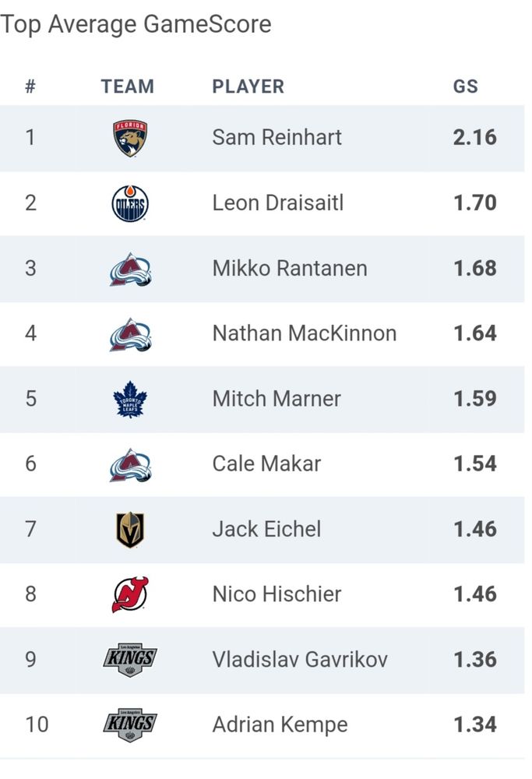Viewport: 532px width, 779px height.
Task: Click the Toronto Maple Leafs logo
Action: pos(130,400)
